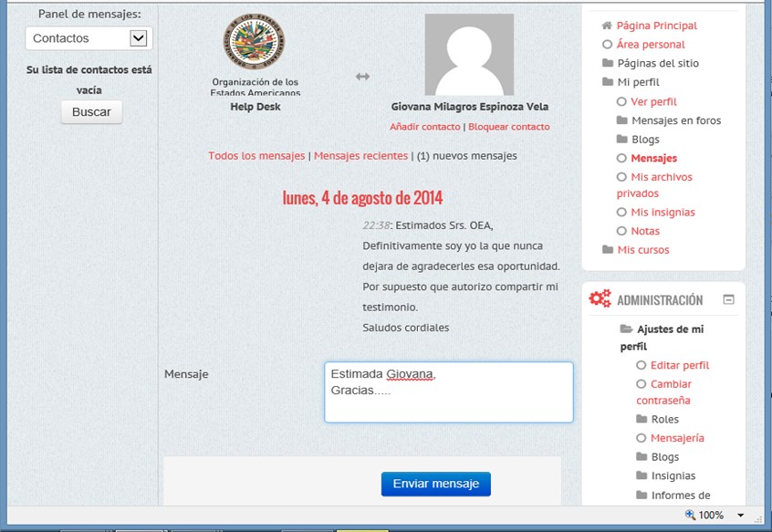Open the zoom level dropdown arrow
772x532 pixels.
741,516
